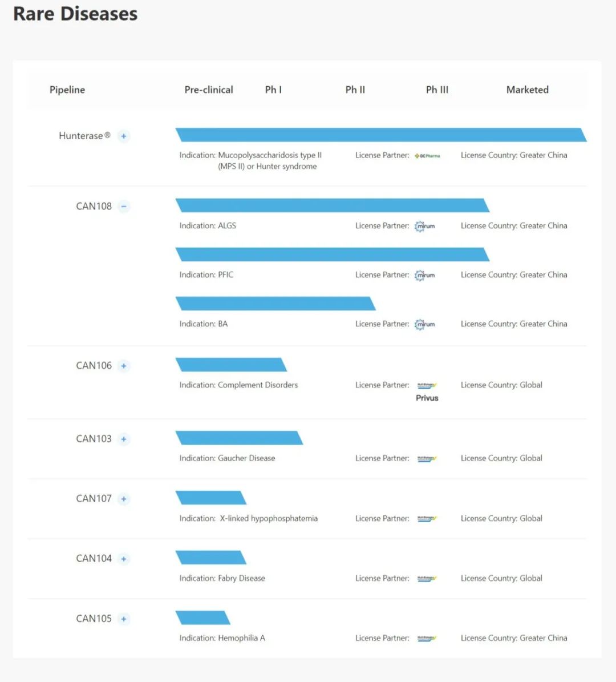Open CAN104 expand button
Viewport: 616px width, 682px height.
point(124,559)
